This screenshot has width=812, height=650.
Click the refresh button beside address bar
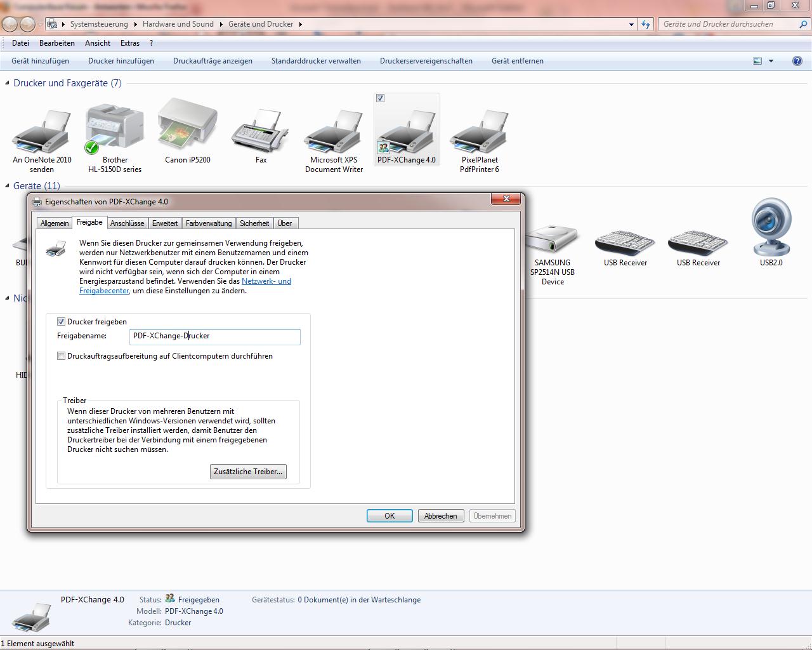(646, 24)
